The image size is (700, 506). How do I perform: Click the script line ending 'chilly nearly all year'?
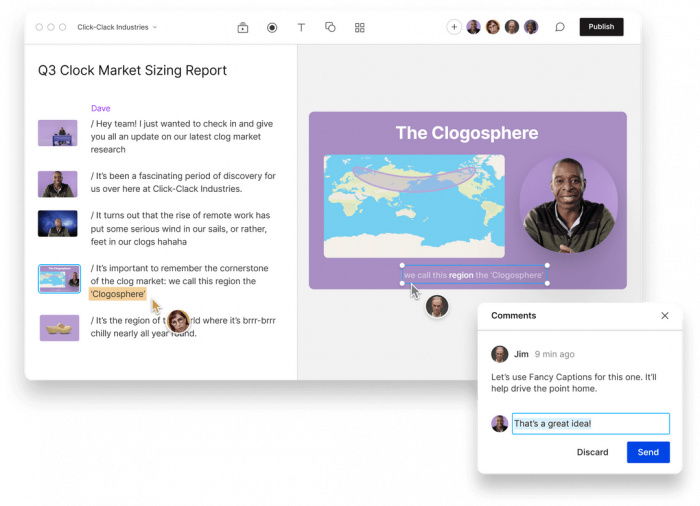click(143, 334)
